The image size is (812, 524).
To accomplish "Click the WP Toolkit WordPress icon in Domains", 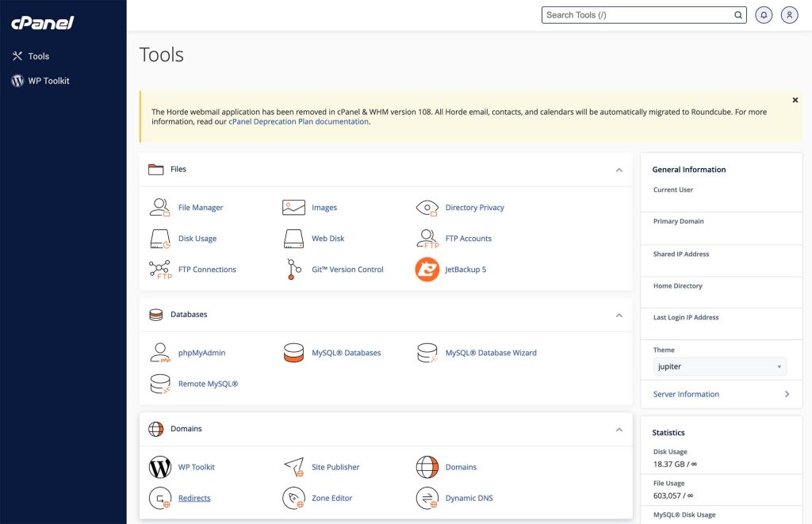I will click(160, 467).
